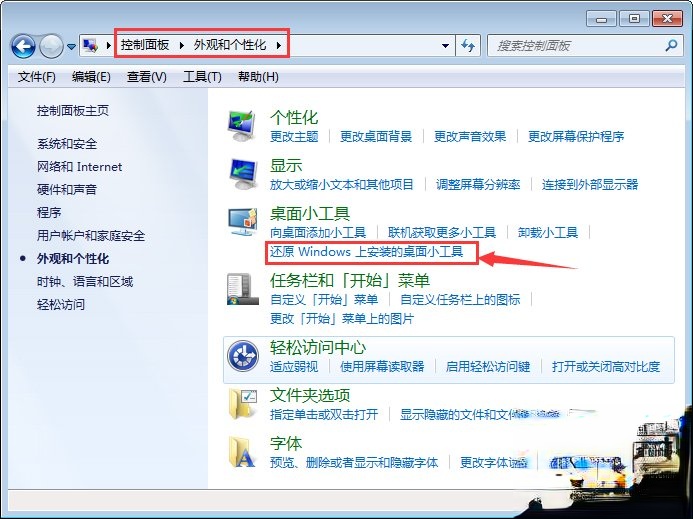Click 放大或缩小文本和其他项目 link
Image resolution: width=693 pixels, height=519 pixels.
point(342,185)
